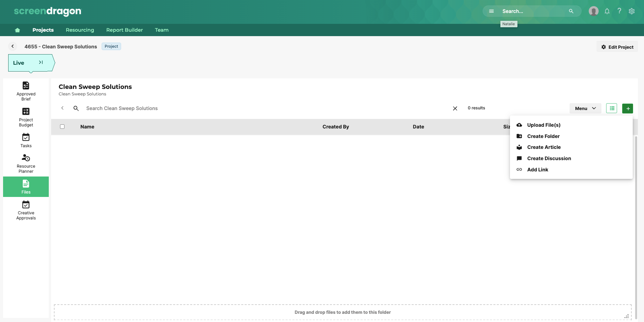Click the magnifier icon next to file search
This screenshot has height=322, width=644.
click(x=76, y=108)
